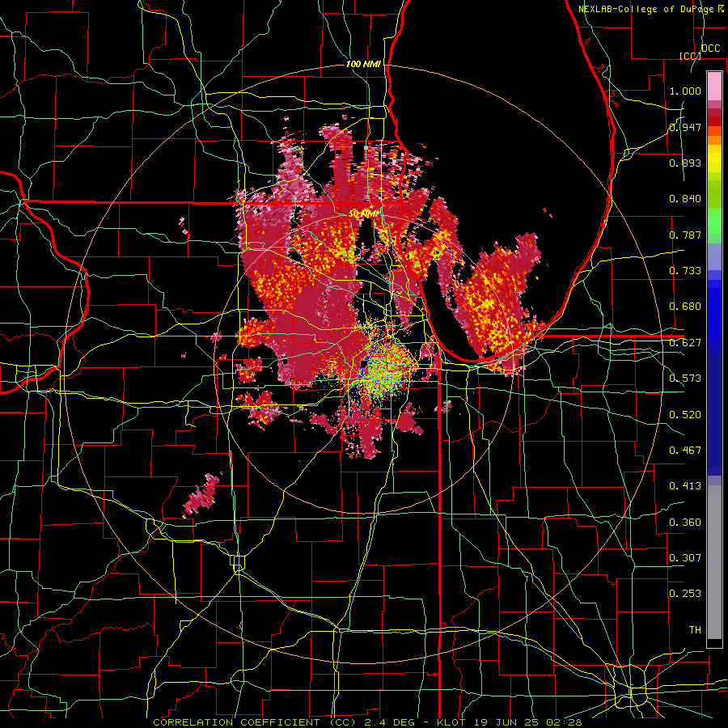The width and height of the screenshot is (728, 728).
Task: Click the KLOT station identifier
Action: click(x=451, y=722)
